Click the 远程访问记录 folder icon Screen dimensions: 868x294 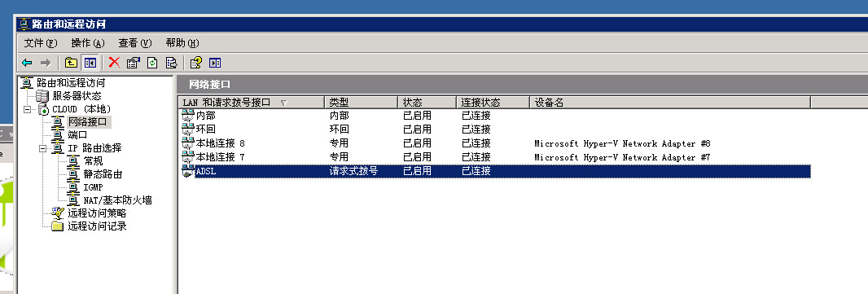pyautogui.click(x=58, y=226)
